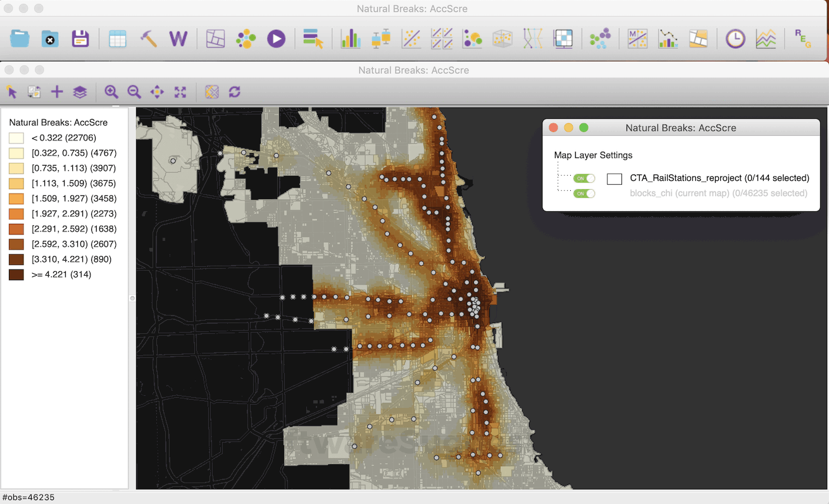This screenshot has height=504, width=829.
Task: Open the Time editor clock icon
Action: (735, 39)
